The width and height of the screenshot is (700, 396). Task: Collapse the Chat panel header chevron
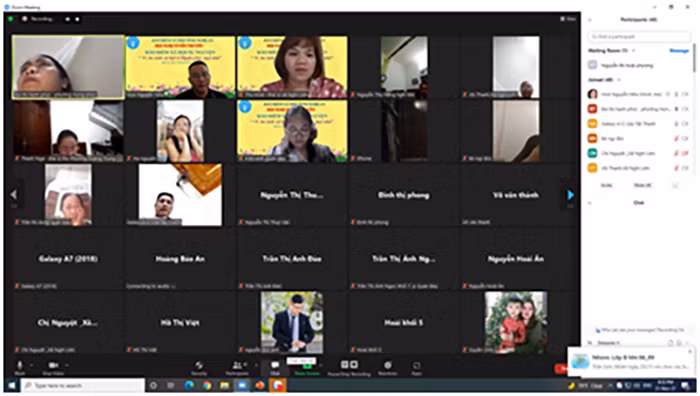coord(590,203)
